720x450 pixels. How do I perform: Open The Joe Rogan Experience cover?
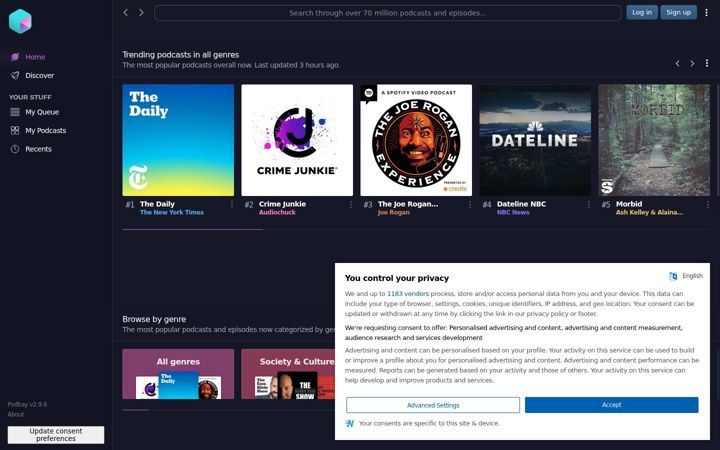(x=416, y=140)
